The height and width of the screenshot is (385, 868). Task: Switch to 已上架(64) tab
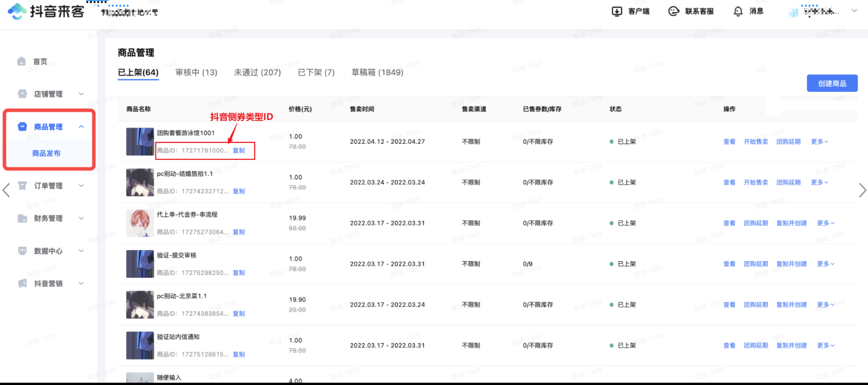click(138, 73)
